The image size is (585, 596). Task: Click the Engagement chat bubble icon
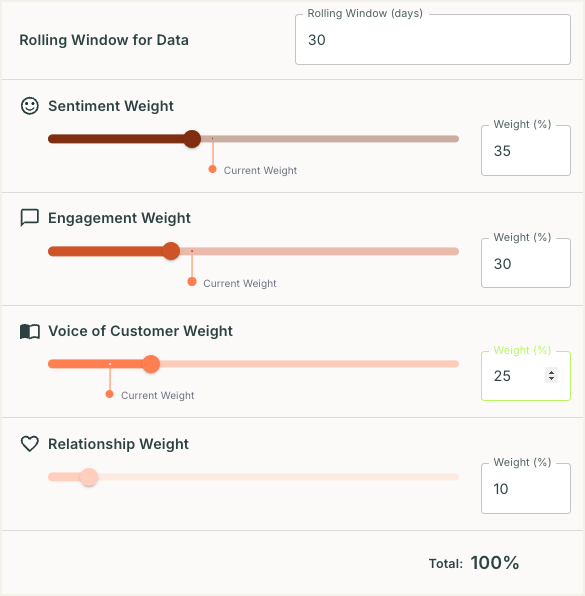point(30,218)
